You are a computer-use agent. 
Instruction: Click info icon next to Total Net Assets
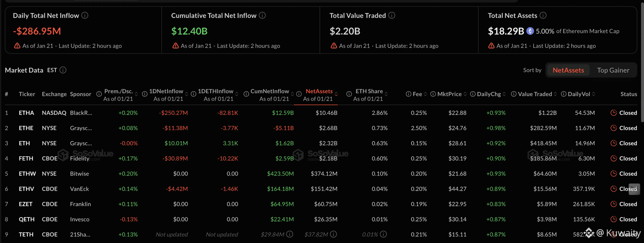click(543, 16)
